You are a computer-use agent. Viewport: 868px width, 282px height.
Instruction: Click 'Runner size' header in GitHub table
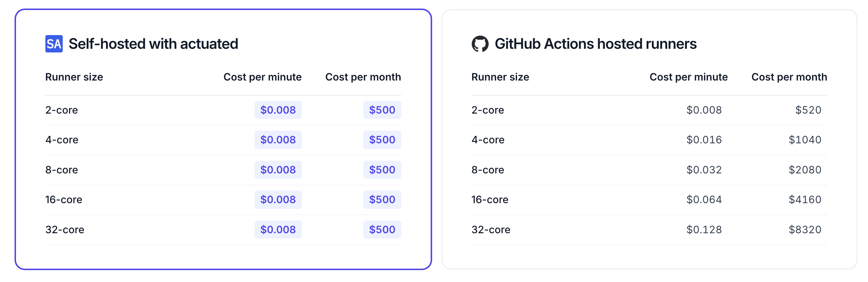[500, 77]
